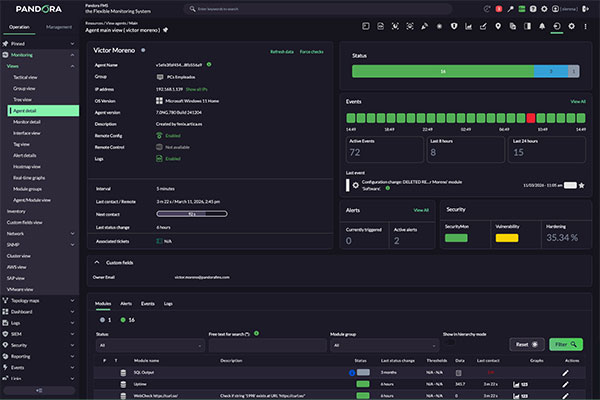600x400 pixels.
Task: Click the user profile icon in header
Action: 555,9
